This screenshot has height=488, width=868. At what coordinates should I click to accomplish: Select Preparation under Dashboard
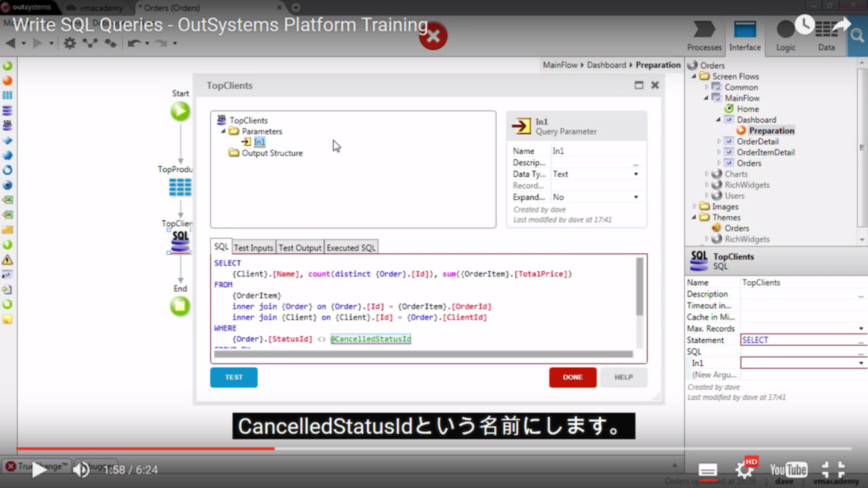[771, 130]
